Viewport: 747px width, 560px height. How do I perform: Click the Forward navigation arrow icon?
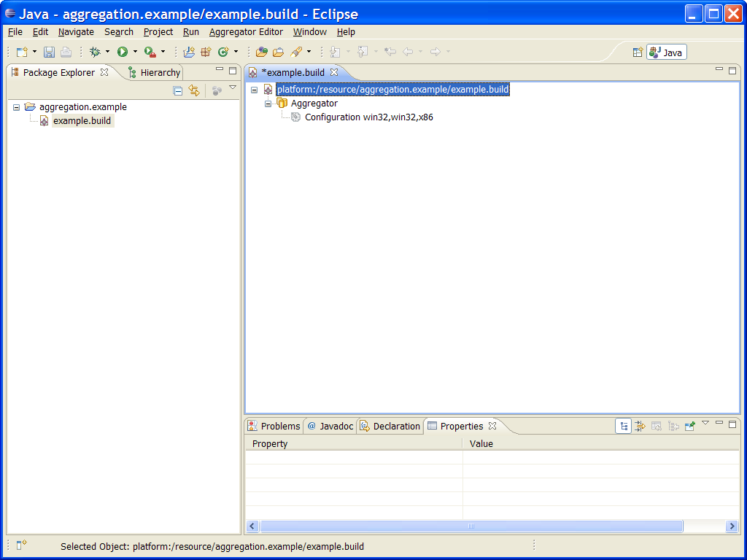tap(435, 52)
